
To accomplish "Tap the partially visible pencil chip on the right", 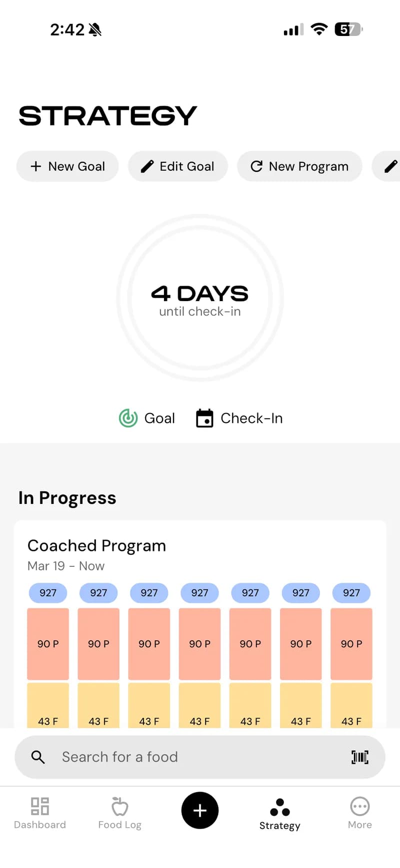I will click(x=390, y=166).
